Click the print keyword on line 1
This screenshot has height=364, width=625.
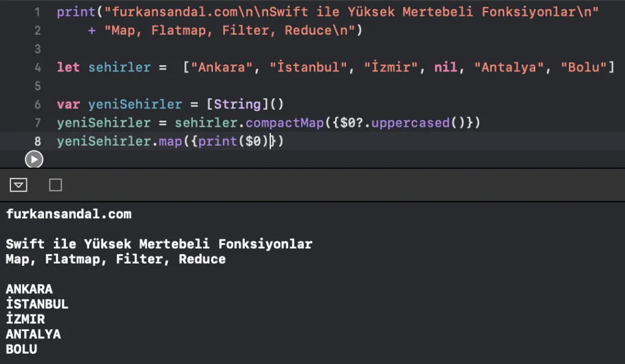pyautogui.click(x=76, y=12)
